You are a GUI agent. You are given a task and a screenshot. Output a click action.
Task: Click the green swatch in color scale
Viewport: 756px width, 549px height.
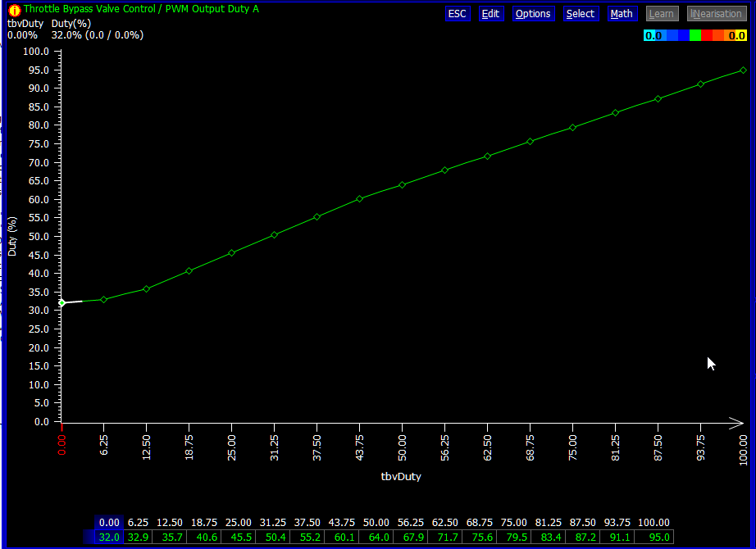[x=695, y=35]
